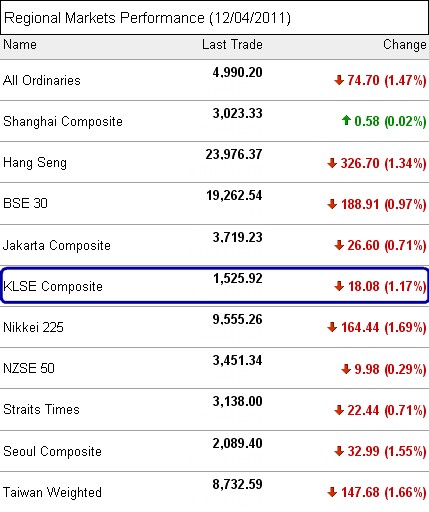Select the highlighted KLSE Composite row

tap(214, 286)
